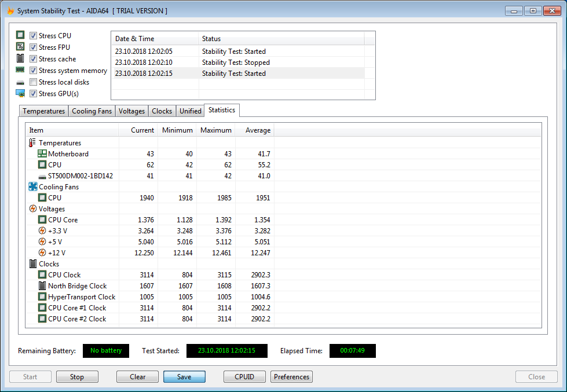
Task: Click the Average column header
Action: pos(258,130)
